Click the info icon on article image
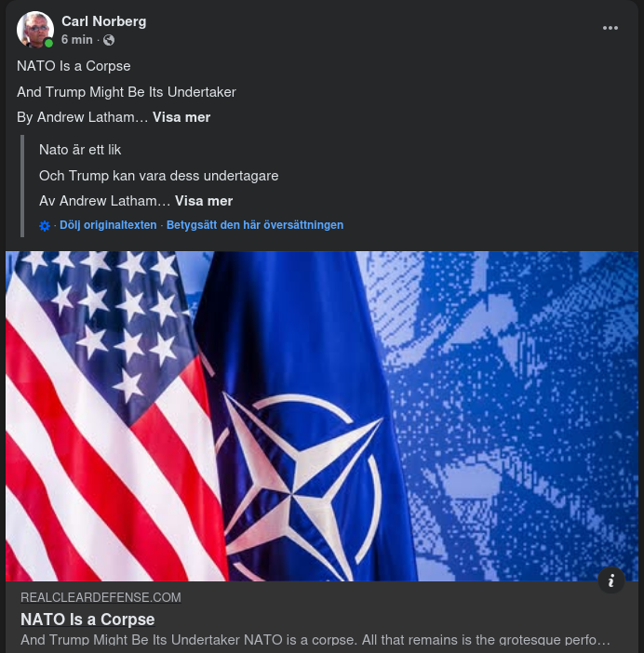The width and height of the screenshot is (644, 653). point(610,580)
